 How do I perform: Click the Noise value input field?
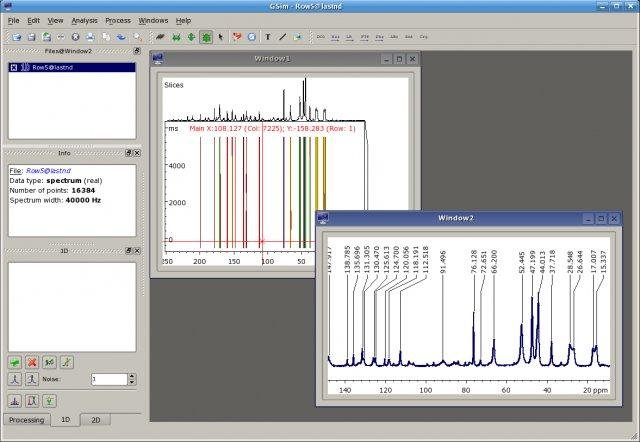[x=108, y=379]
